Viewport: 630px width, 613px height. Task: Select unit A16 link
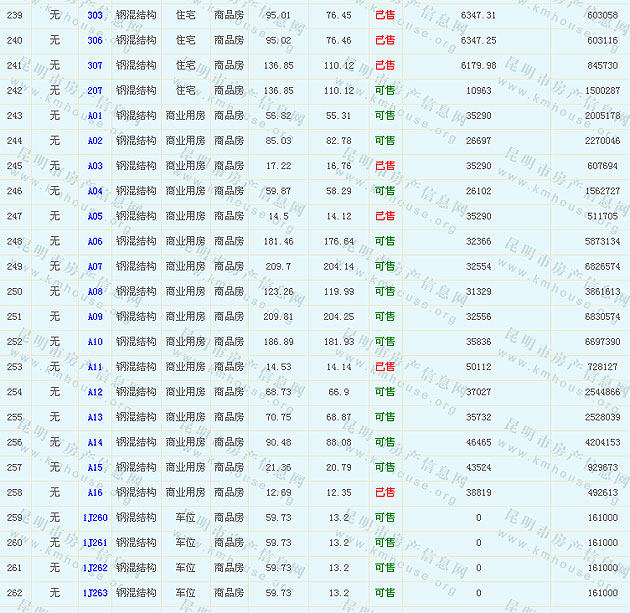point(94,492)
